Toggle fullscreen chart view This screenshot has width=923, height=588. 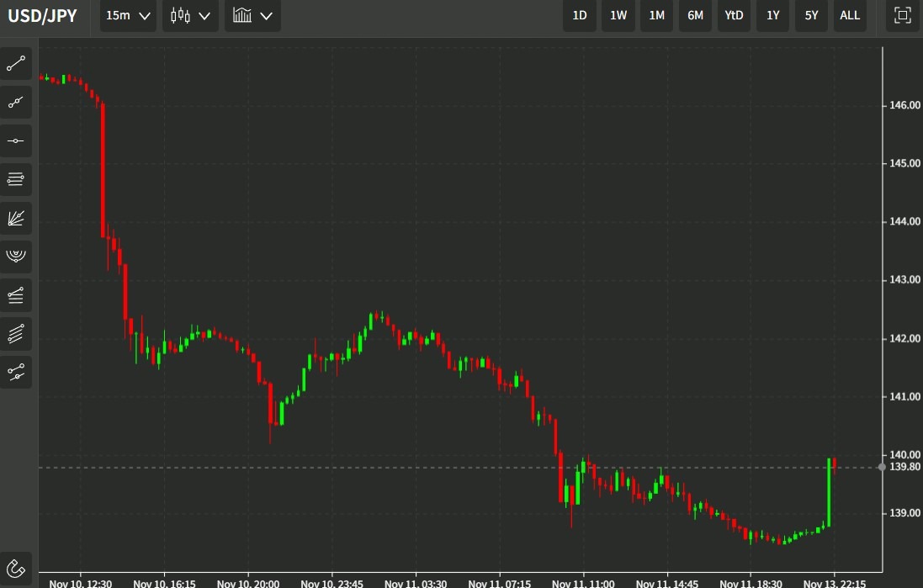[x=903, y=15]
